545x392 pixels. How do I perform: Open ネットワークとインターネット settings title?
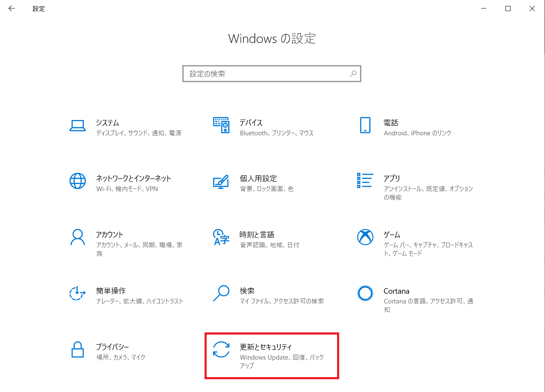click(x=134, y=178)
